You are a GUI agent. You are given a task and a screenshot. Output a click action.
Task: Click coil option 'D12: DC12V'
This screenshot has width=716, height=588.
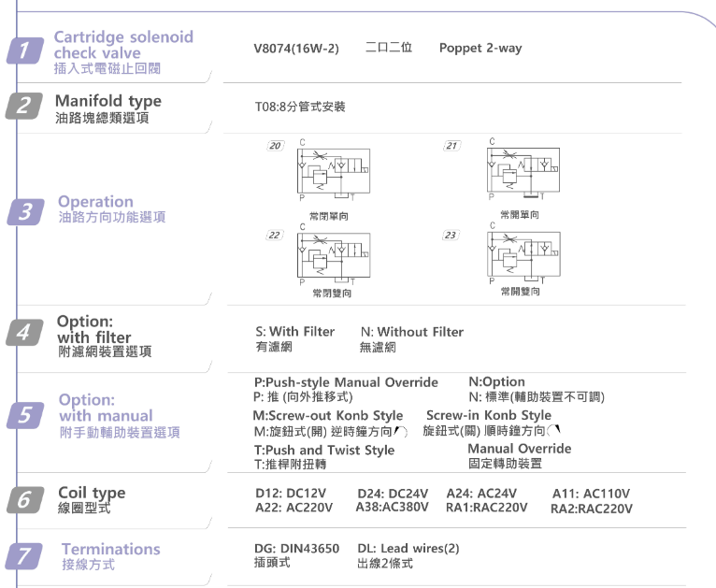coord(291,494)
